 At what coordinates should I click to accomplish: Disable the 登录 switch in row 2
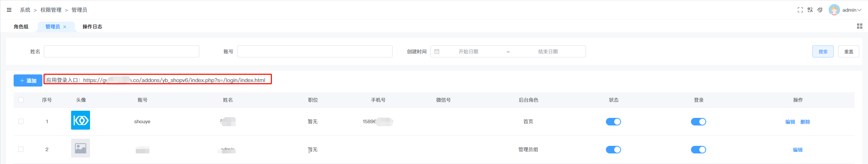click(x=698, y=150)
